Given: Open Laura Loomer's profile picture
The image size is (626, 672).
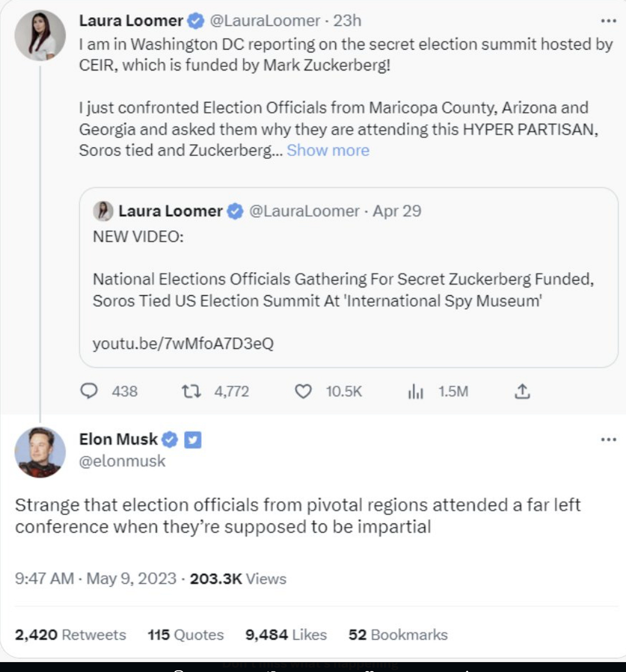Looking at the screenshot, I should 40,35.
